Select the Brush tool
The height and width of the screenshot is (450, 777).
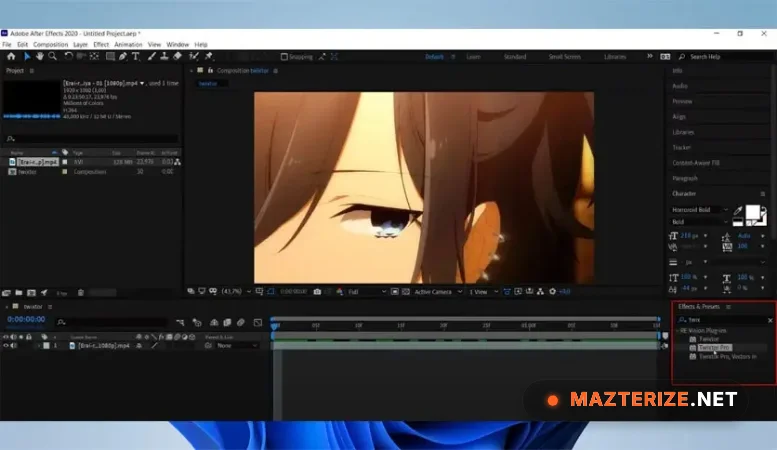pyautogui.click(x=152, y=56)
